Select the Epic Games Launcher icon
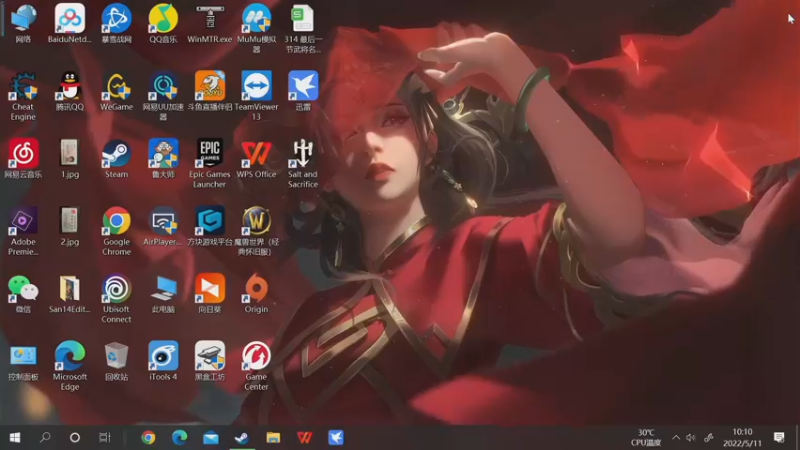The image size is (800, 450). 210,163
